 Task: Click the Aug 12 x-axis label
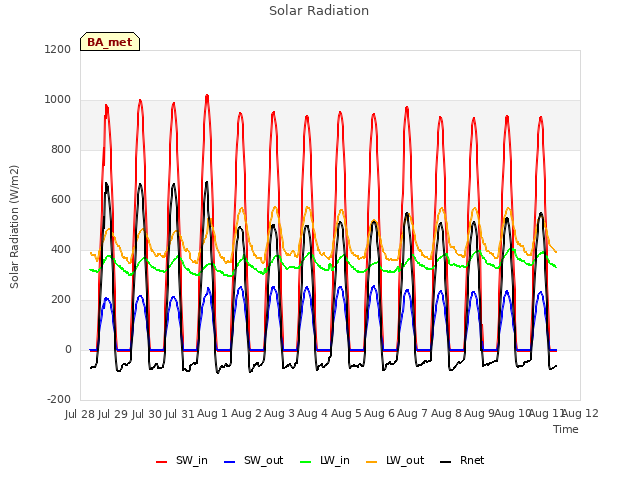[580, 414]
